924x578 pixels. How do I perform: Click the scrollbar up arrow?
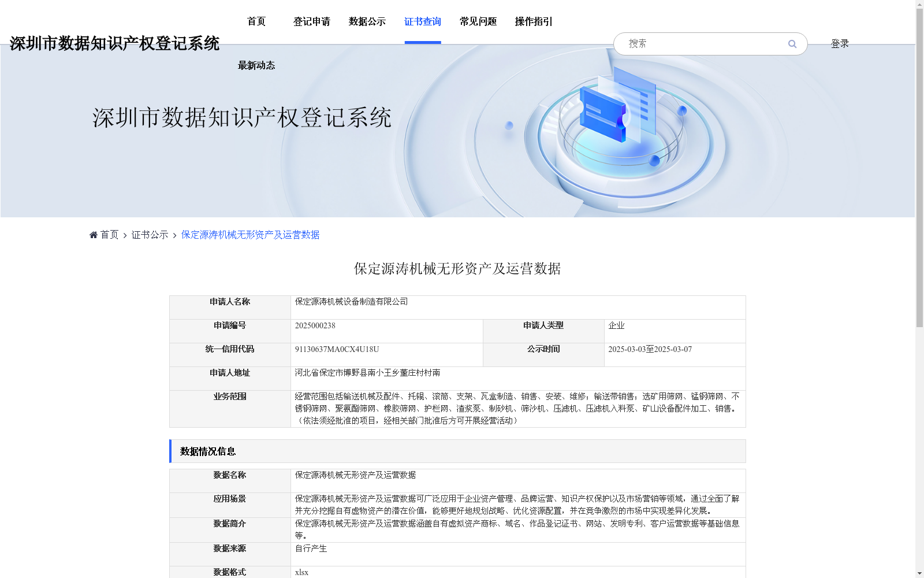pos(919,5)
